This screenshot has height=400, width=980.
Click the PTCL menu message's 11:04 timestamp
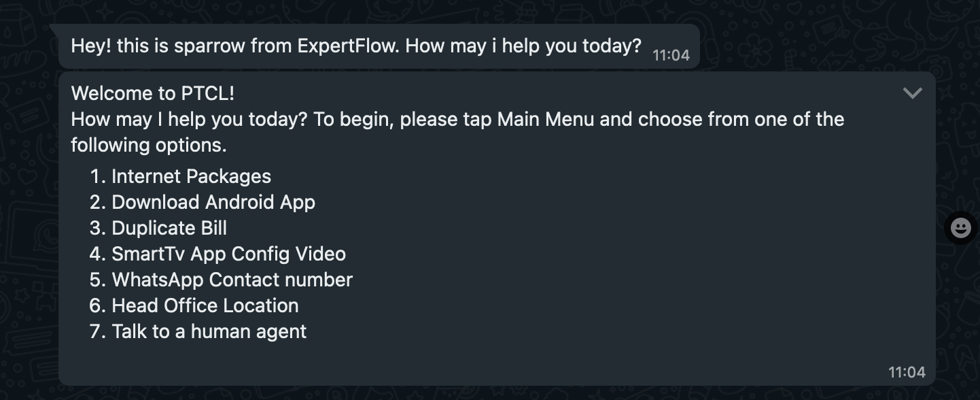pos(907,372)
